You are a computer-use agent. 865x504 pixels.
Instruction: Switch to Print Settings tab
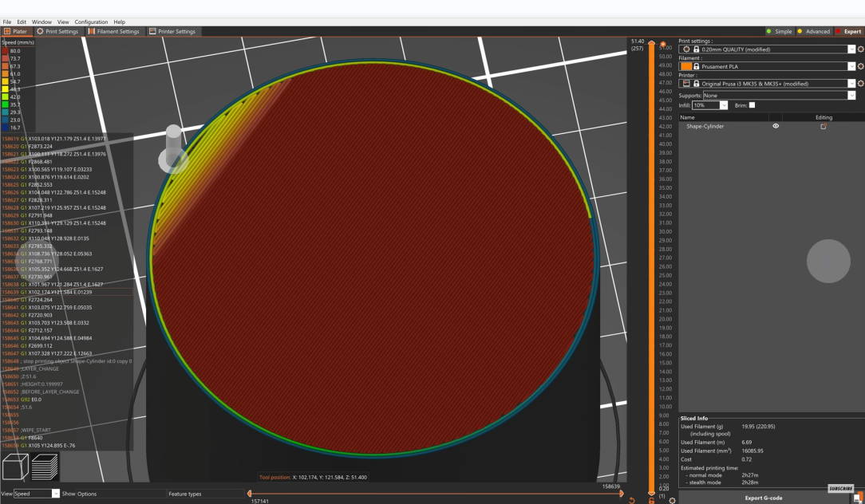pos(57,31)
